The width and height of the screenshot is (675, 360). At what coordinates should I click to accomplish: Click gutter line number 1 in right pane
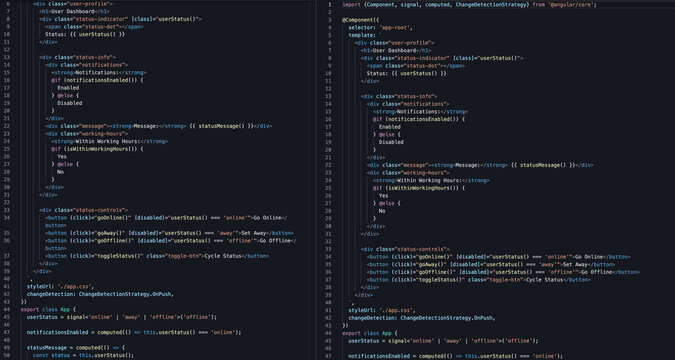(330, 5)
